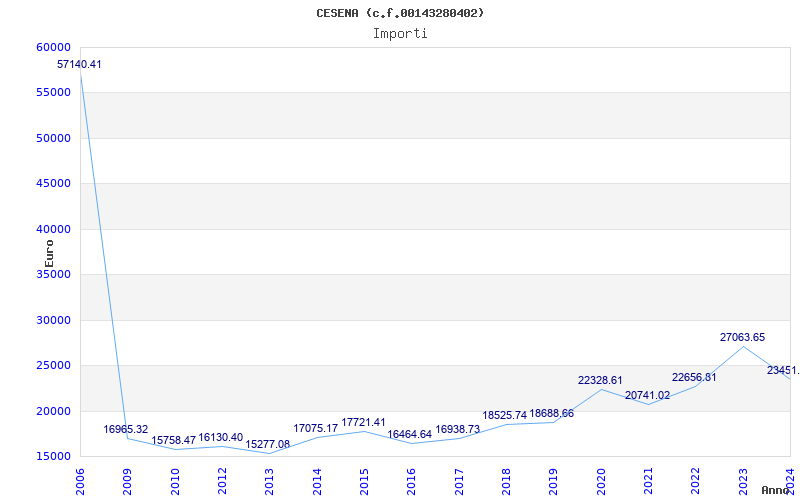
Task: Click the chart title CESENA (c.f.00143280402)
Action: 400,13
